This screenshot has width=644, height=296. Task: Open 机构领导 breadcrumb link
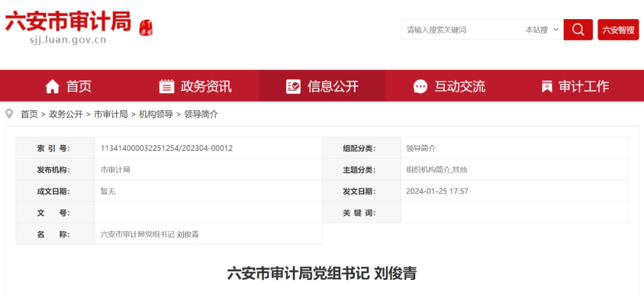pyautogui.click(x=156, y=114)
